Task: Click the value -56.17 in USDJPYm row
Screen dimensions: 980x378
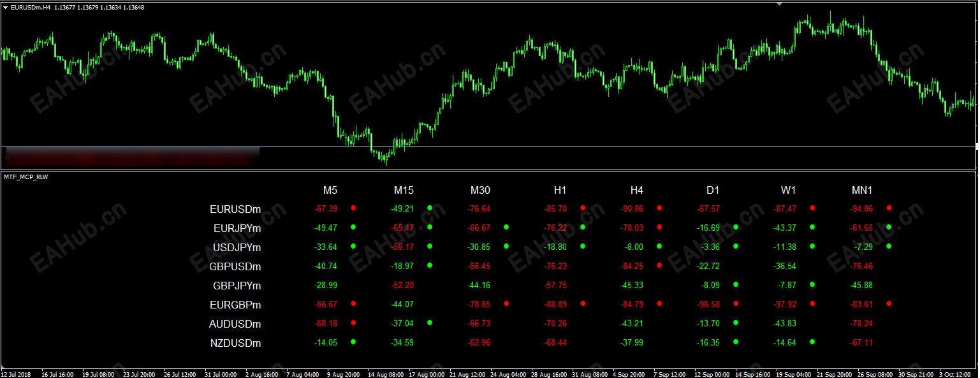Action: point(402,247)
